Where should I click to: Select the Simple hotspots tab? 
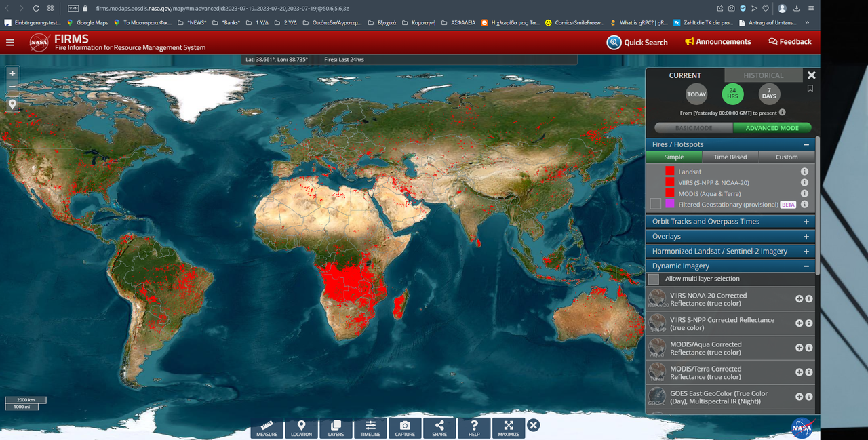[x=673, y=157]
